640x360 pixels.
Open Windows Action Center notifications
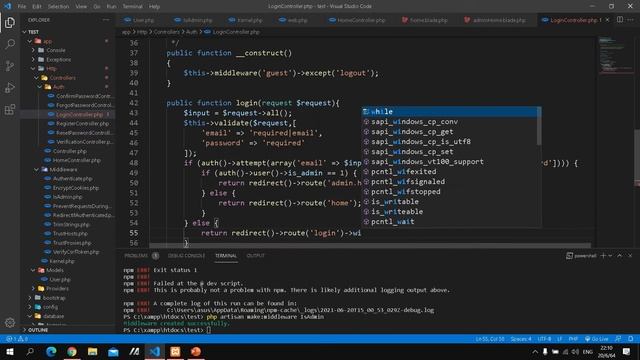(627, 351)
